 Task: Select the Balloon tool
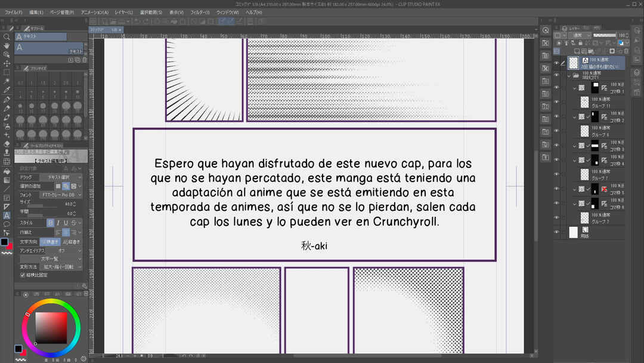tap(7, 224)
